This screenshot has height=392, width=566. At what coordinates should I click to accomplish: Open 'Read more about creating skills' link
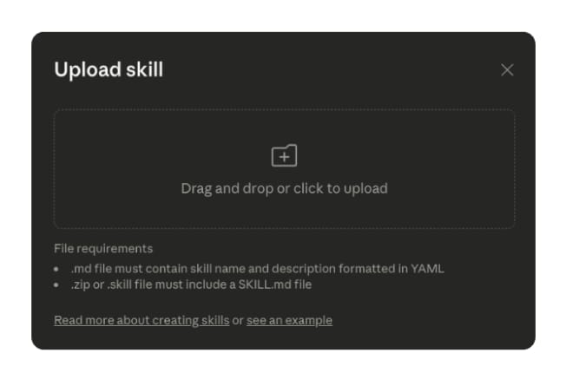pyautogui.click(x=141, y=320)
